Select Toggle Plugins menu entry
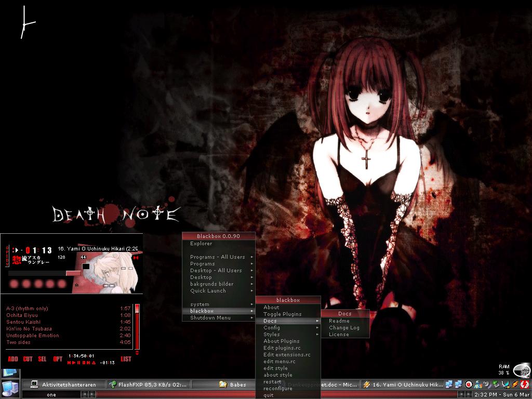 288,314
